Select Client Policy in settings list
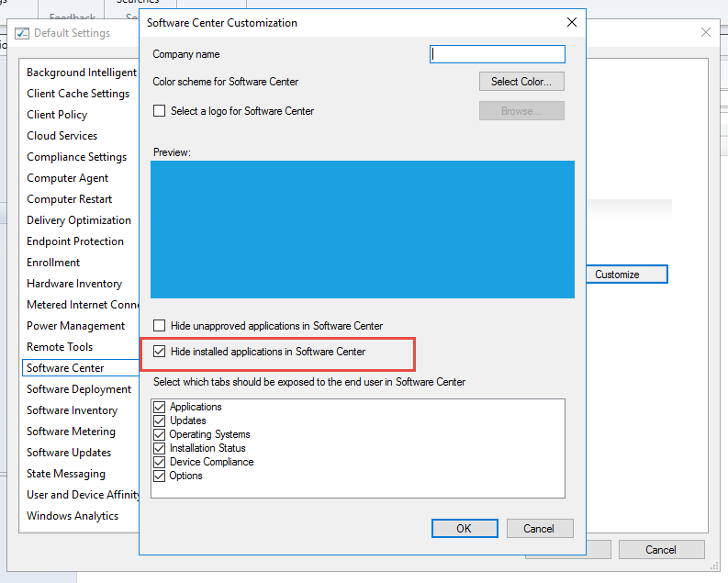Viewport: 728px width, 583px height. point(57,115)
